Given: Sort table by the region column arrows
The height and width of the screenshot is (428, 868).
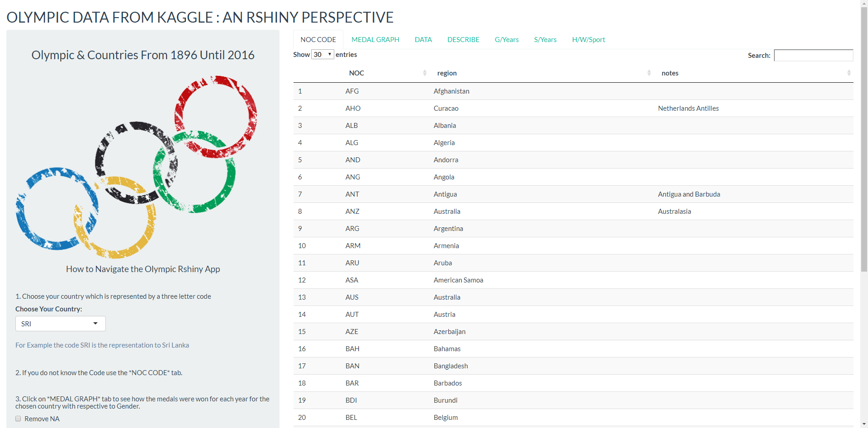Looking at the screenshot, I should tap(649, 73).
